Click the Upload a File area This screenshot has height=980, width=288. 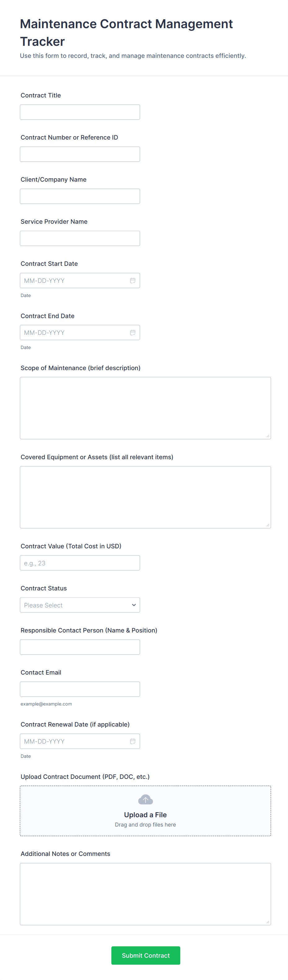click(x=145, y=815)
